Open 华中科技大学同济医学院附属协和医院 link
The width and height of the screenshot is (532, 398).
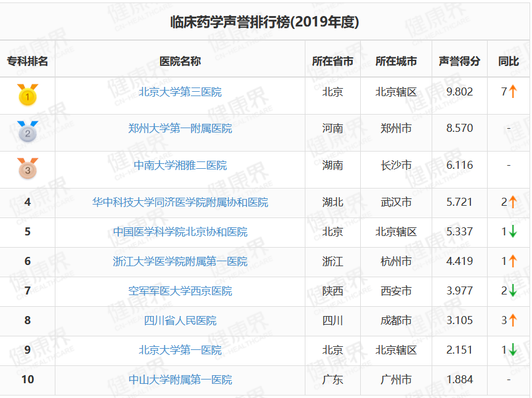pyautogui.click(x=180, y=203)
